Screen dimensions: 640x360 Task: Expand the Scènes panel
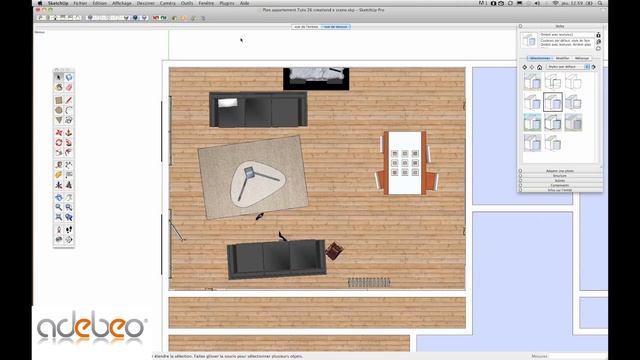[x=560, y=180]
